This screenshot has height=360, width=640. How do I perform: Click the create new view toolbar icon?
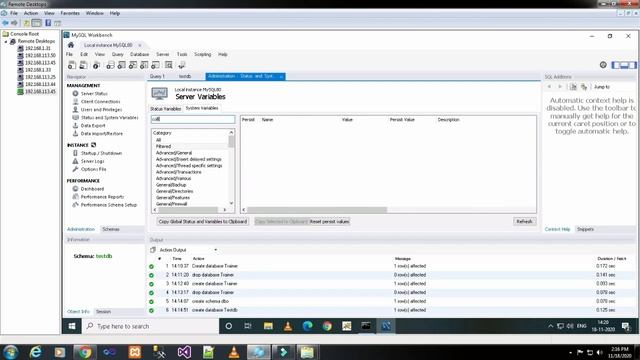133,65
